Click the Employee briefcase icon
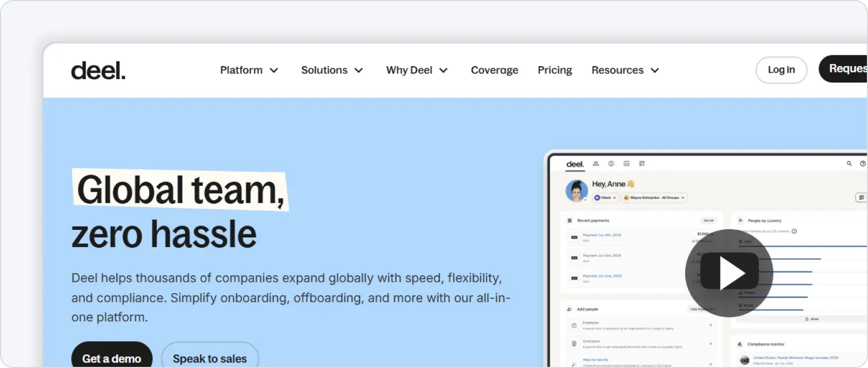The width and height of the screenshot is (868, 368). pos(574,325)
